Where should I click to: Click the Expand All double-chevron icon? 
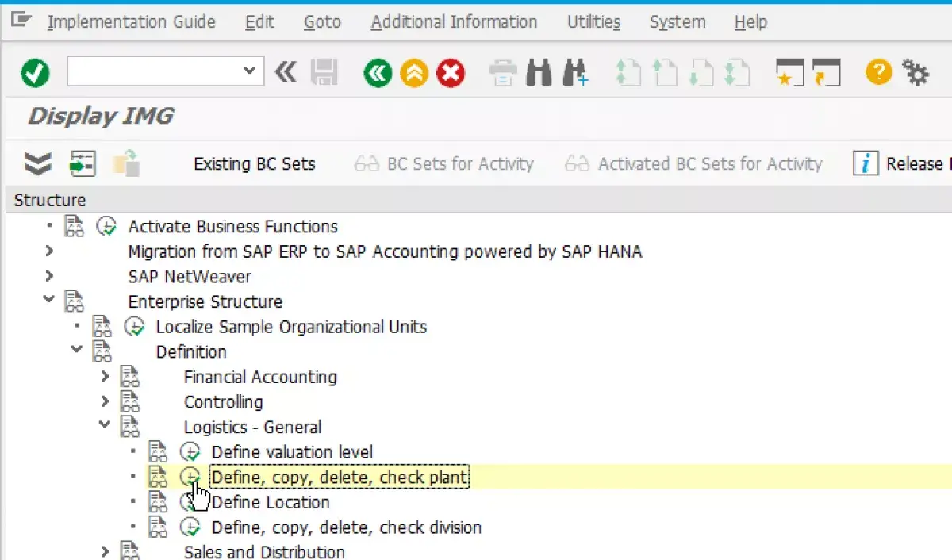[x=37, y=164]
